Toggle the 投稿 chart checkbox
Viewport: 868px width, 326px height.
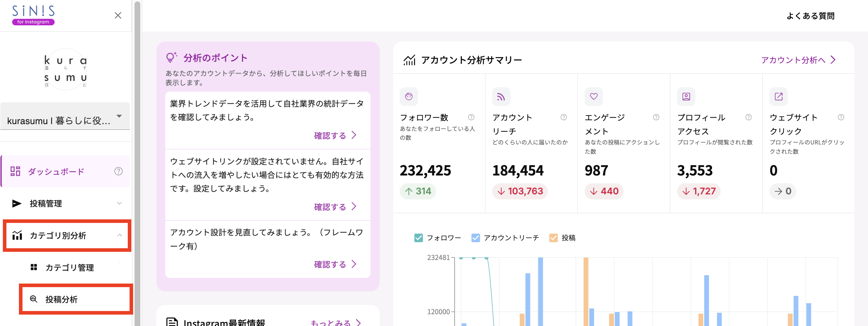click(x=553, y=238)
